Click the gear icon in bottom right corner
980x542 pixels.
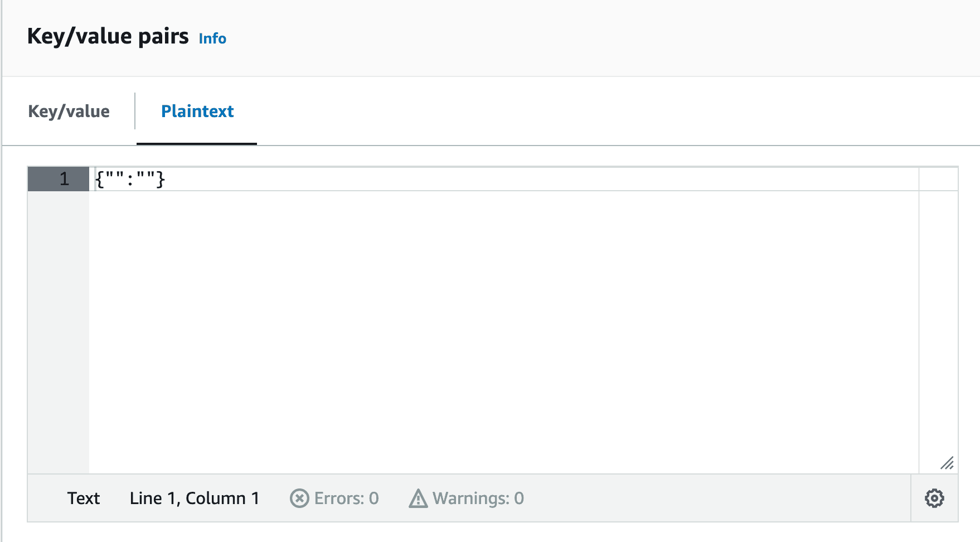coord(934,499)
